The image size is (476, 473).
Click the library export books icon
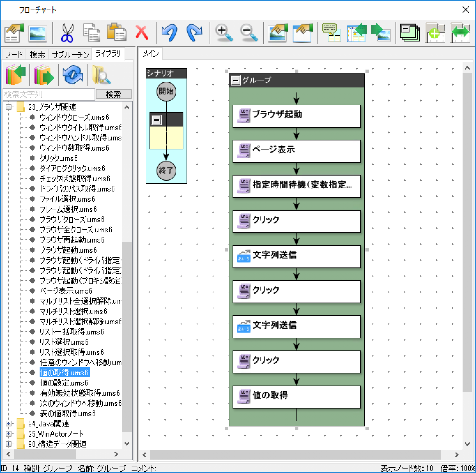(44, 75)
